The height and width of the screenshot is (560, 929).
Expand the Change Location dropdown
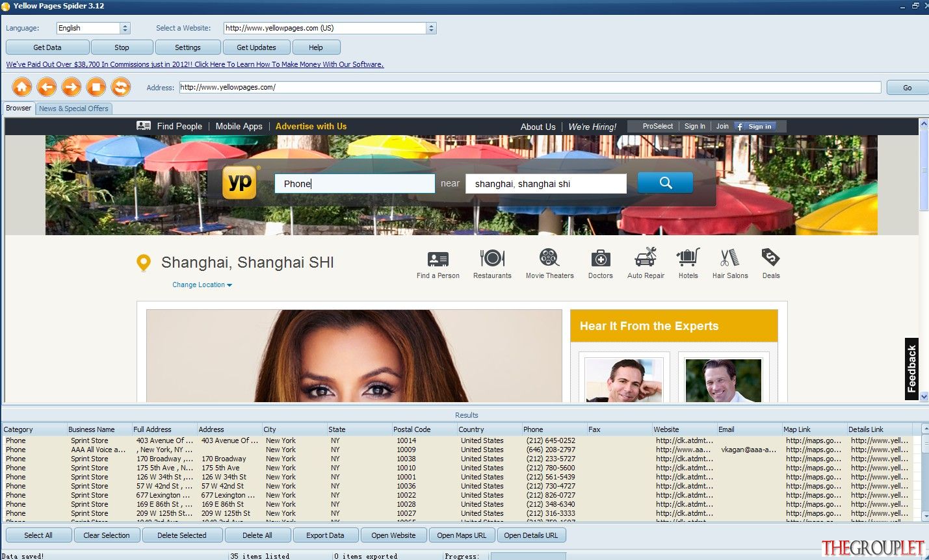(x=202, y=285)
